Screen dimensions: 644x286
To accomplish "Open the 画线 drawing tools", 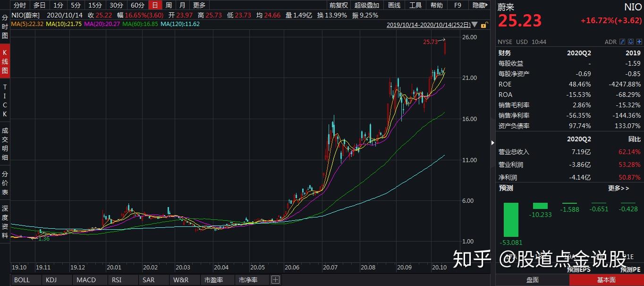I will (394, 5).
